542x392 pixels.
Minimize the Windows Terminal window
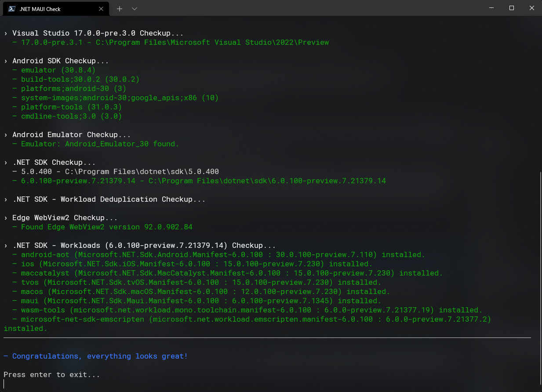tap(491, 8)
